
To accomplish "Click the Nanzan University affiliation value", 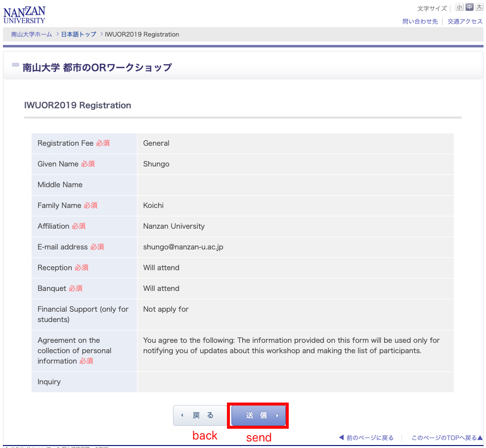I will click(x=174, y=226).
